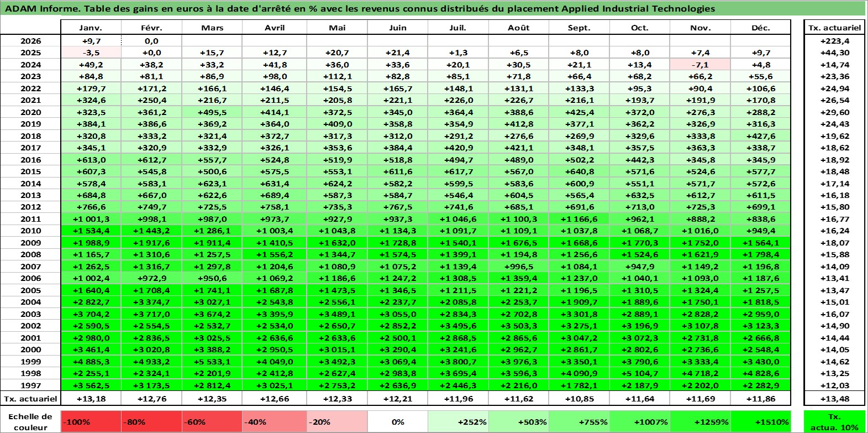Image resolution: width=868 pixels, height=433 pixels.
Task: Click the +1007% legend swatch
Action: tap(640, 421)
